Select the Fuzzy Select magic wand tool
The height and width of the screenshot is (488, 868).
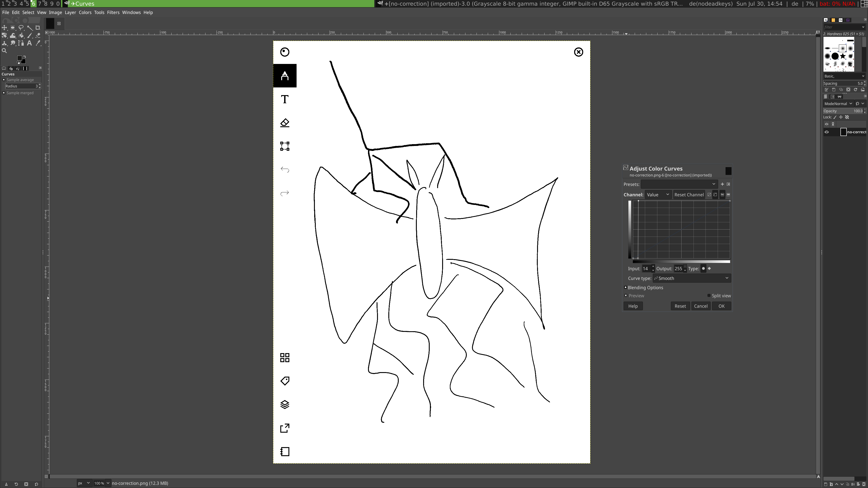[x=30, y=28]
